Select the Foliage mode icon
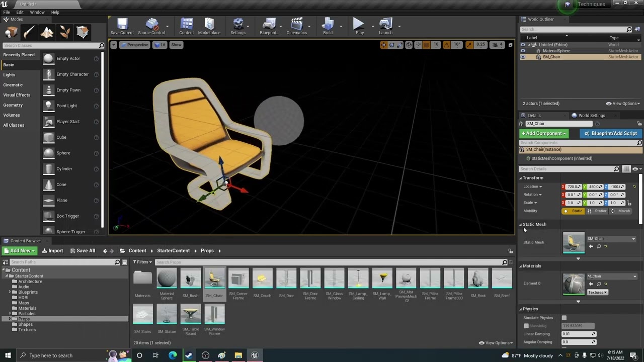644x362 pixels. (x=64, y=32)
